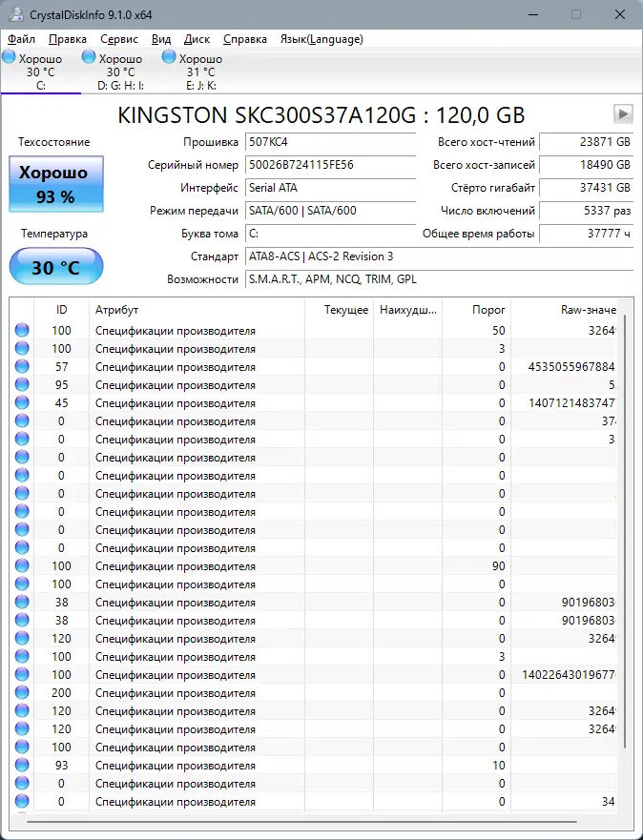The height and width of the screenshot is (840, 643).
Task: Open the Сервис menu
Action: pos(119,39)
